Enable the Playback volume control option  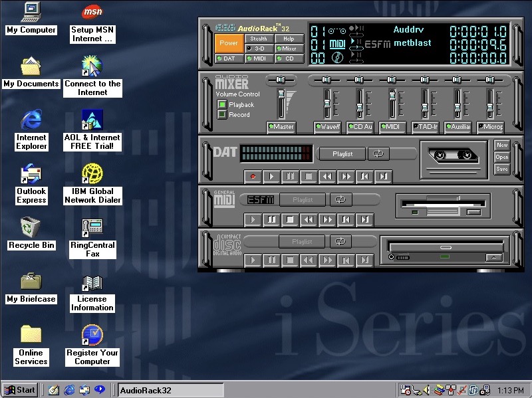click(222, 105)
